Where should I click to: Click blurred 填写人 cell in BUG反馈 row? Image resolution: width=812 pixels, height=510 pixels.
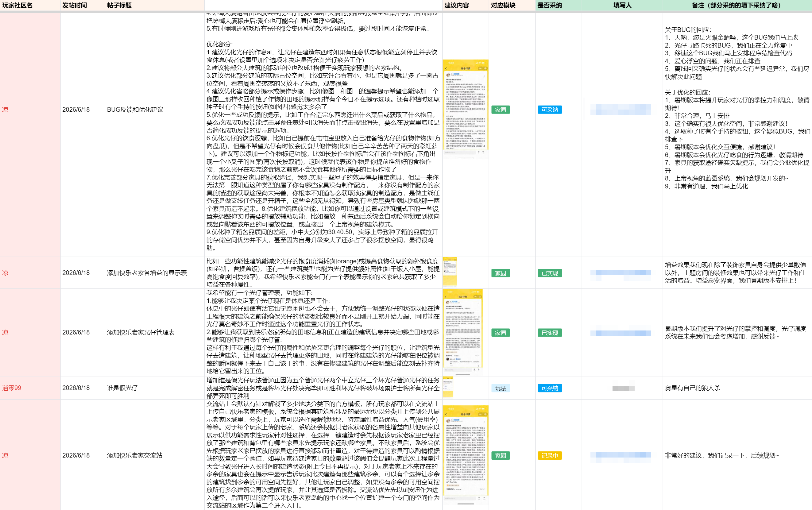(621, 110)
